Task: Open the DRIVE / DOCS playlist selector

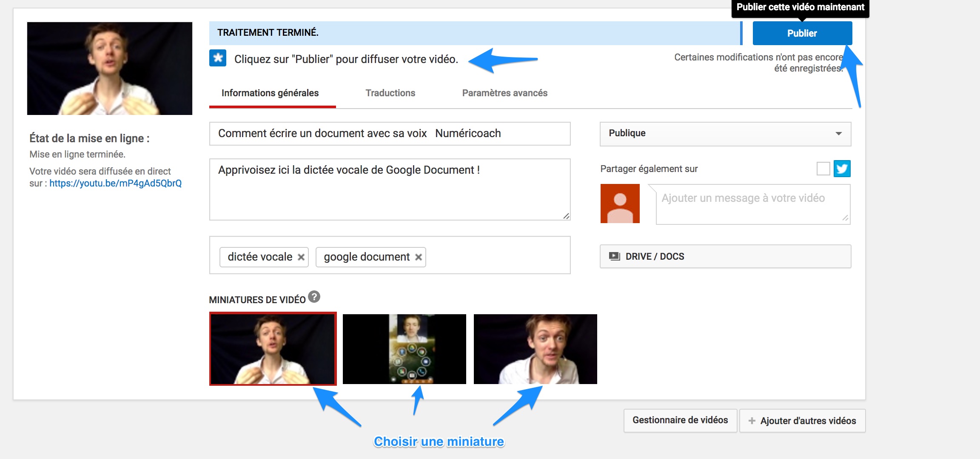Action: point(725,256)
